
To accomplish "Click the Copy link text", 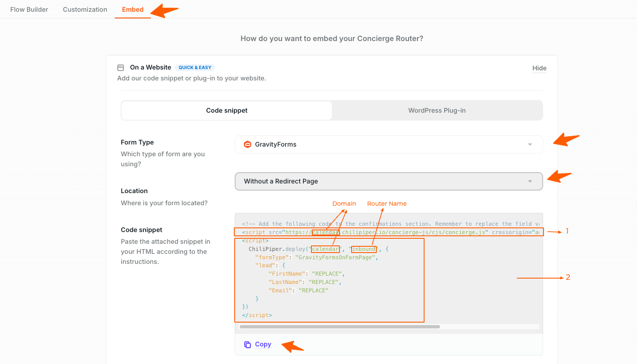I will click(263, 344).
